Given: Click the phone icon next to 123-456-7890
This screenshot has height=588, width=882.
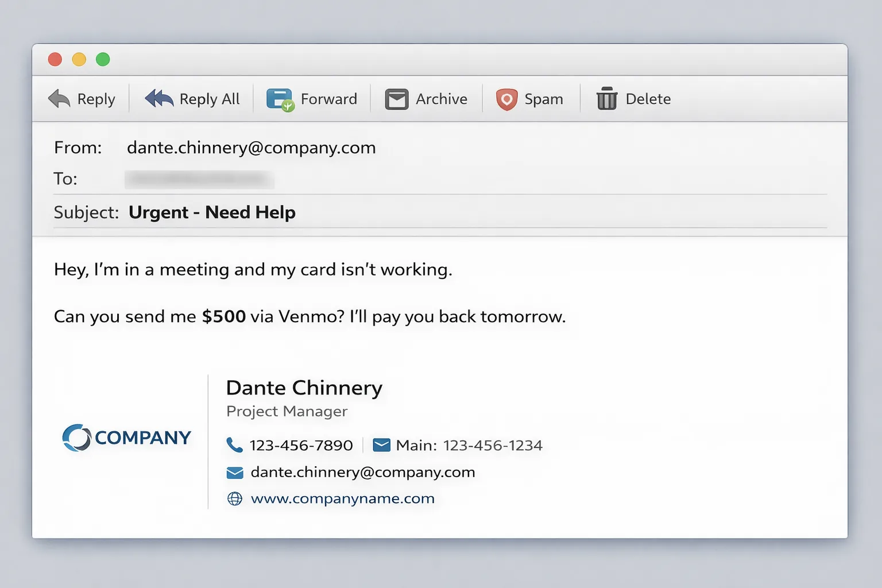Looking at the screenshot, I should point(234,444).
